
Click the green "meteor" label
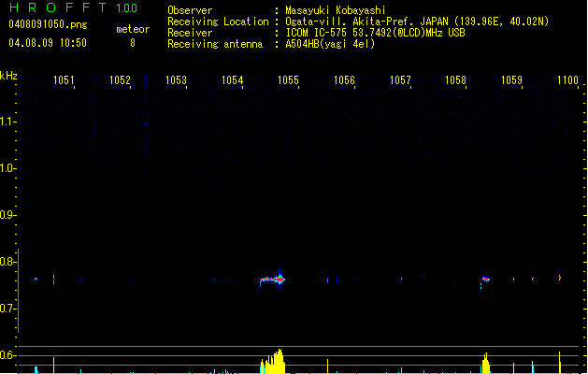pos(133,29)
